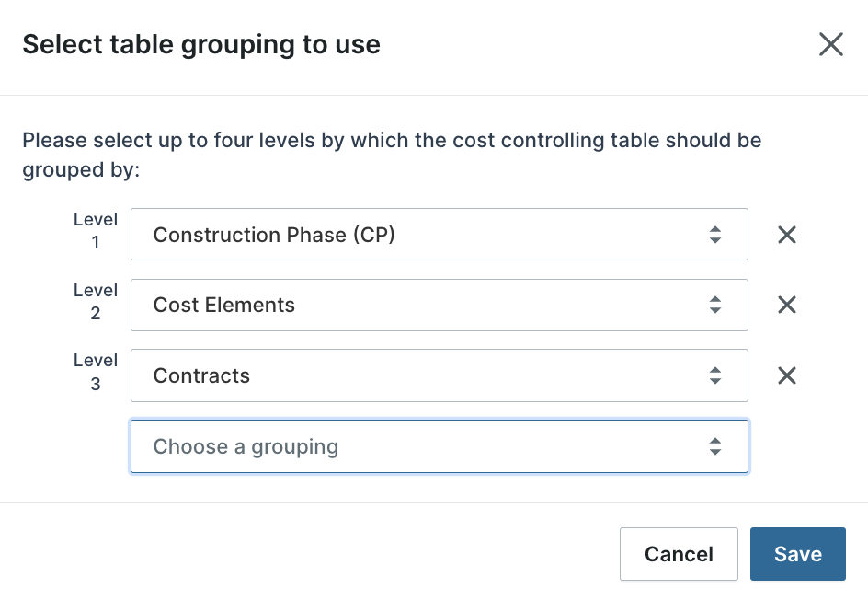868x600 pixels.
Task: Click up-down arrows in Choose a grouping field
Action: coord(715,446)
